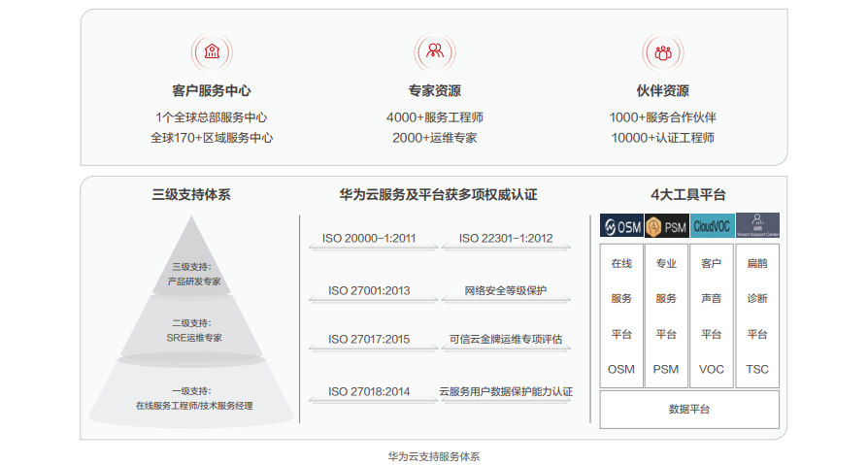Select the 专家资源 heading

[435, 91]
